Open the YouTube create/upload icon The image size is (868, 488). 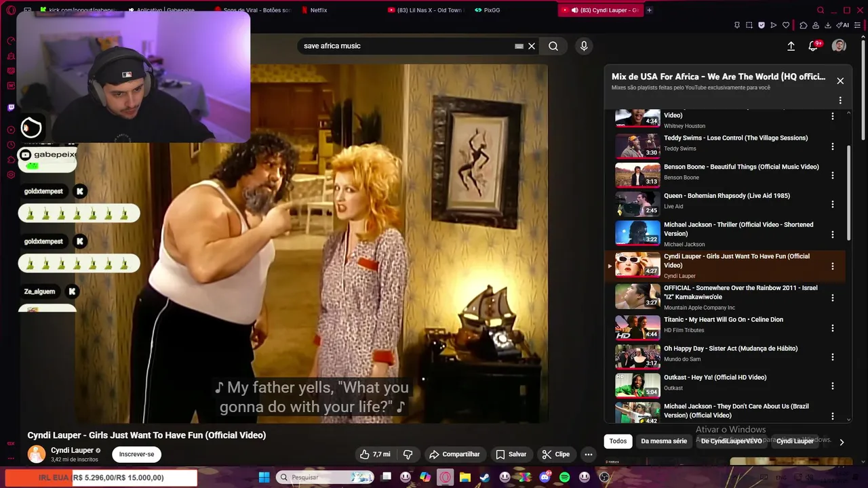pyautogui.click(x=791, y=46)
